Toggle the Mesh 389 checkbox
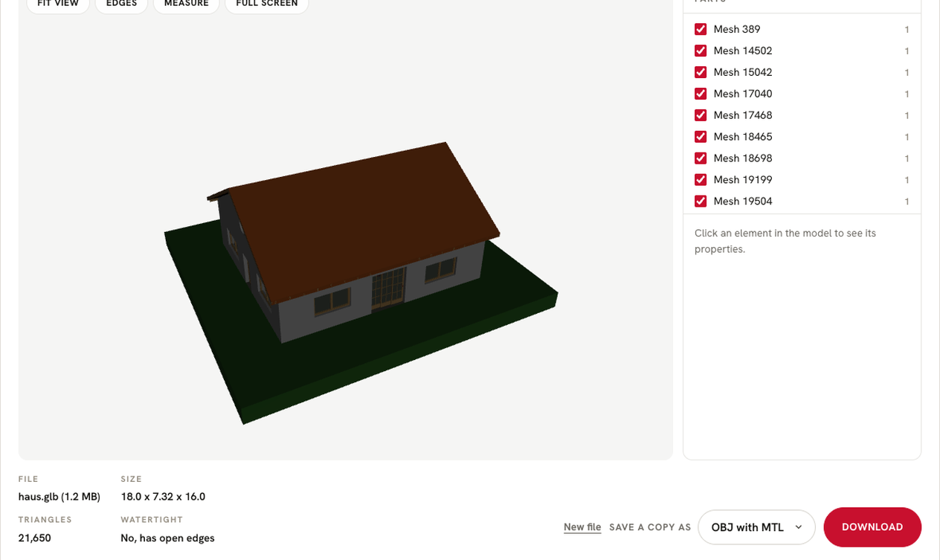This screenshot has height=560, width=940. 701,29
